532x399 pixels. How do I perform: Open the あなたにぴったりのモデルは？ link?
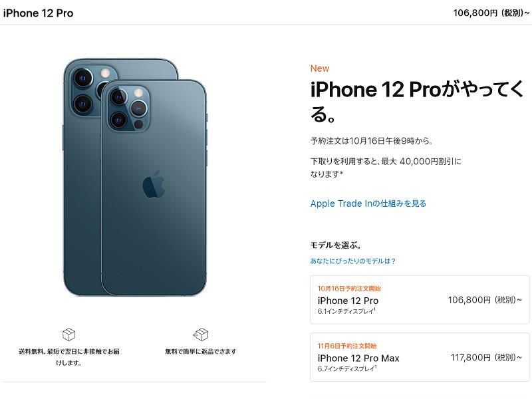(353, 261)
